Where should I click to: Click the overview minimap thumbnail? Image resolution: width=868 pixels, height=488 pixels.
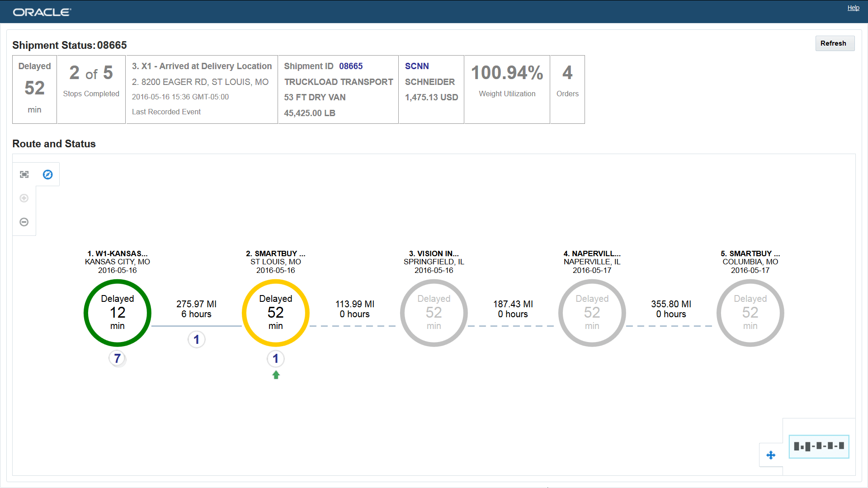[819, 446]
